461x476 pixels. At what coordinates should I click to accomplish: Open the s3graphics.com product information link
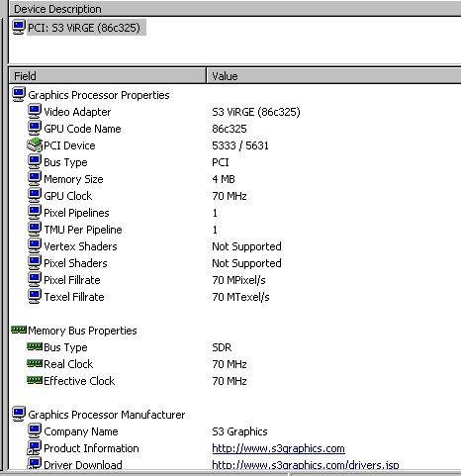point(278,448)
